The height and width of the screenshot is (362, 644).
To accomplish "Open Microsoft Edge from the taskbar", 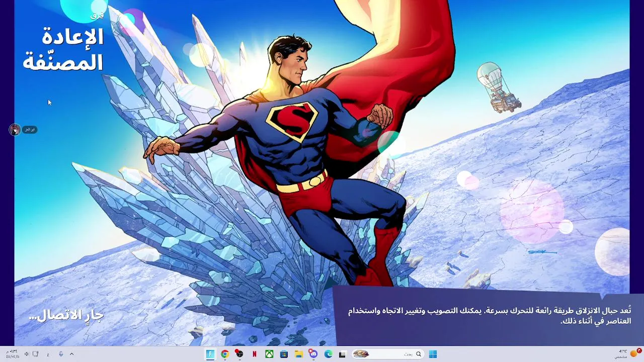I will pyautogui.click(x=328, y=354).
